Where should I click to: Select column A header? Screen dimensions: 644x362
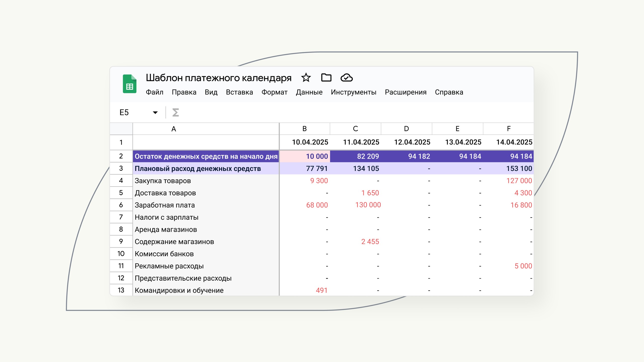click(206, 129)
